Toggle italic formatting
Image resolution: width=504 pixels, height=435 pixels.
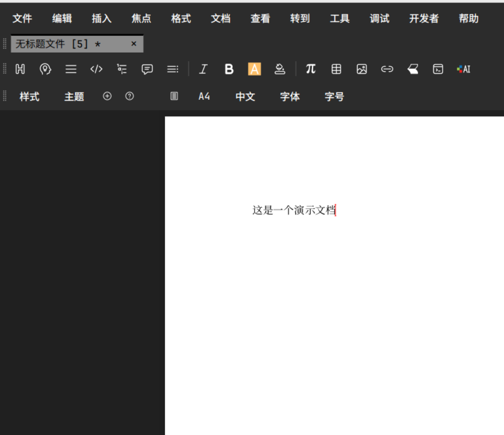click(x=203, y=70)
